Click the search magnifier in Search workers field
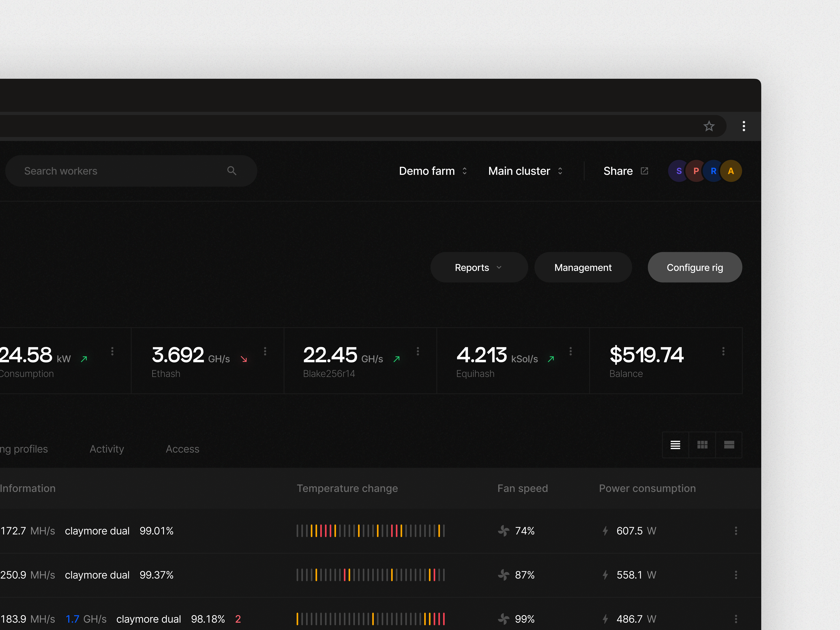 click(232, 170)
